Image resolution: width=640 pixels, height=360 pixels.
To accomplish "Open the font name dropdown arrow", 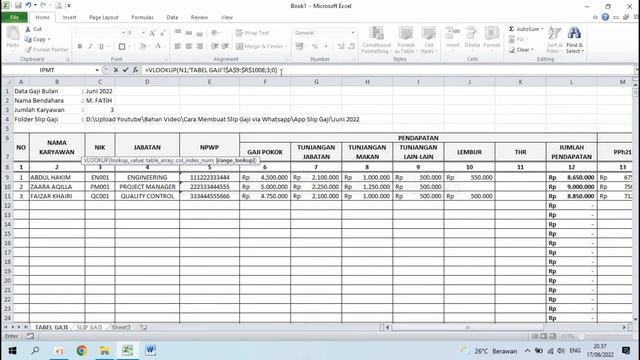I will click(123, 33).
